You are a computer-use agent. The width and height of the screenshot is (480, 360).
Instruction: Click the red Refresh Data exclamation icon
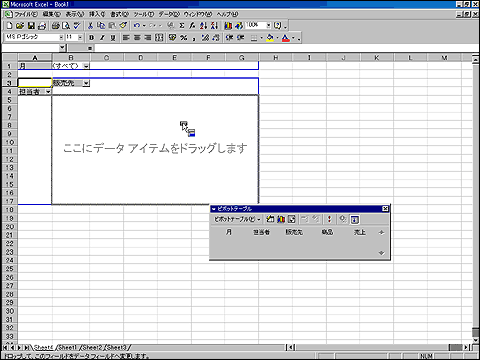329,219
